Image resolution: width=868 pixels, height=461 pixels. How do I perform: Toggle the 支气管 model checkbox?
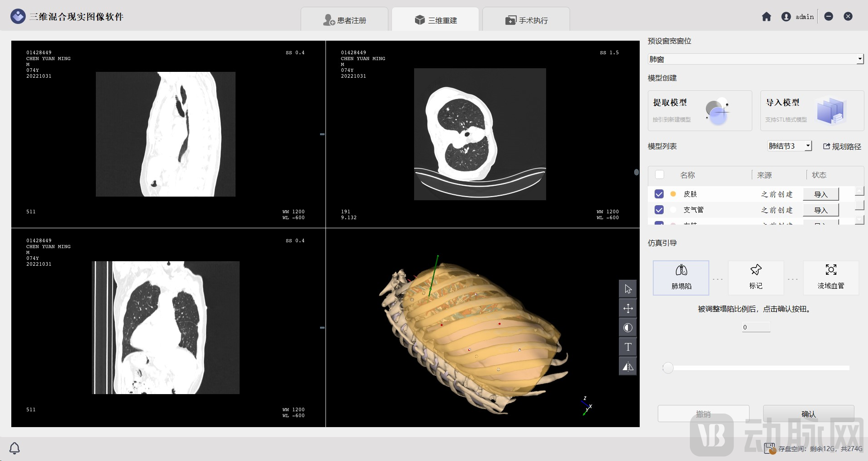point(659,210)
